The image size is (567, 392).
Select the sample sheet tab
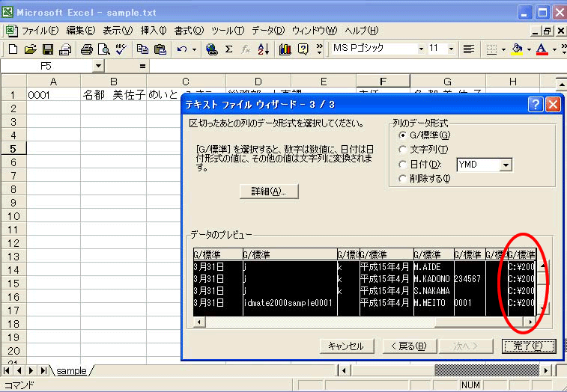(72, 371)
